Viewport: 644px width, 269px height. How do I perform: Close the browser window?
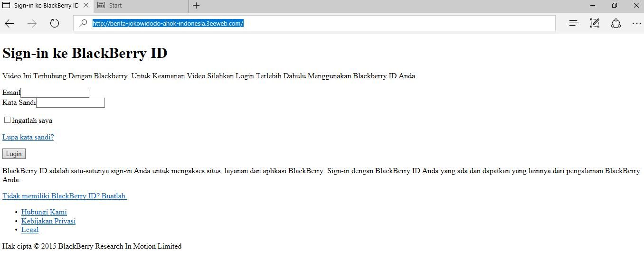[636, 6]
